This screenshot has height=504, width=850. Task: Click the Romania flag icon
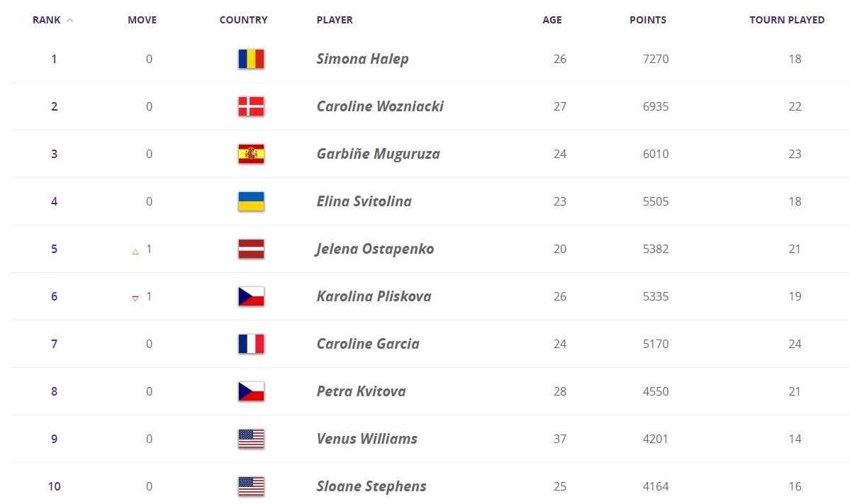pyautogui.click(x=251, y=59)
